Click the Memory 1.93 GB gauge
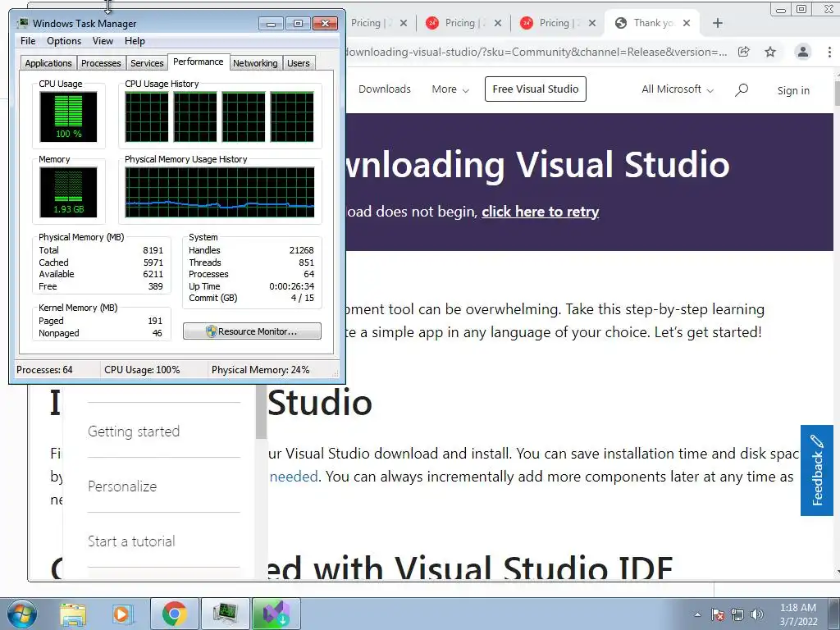This screenshot has height=630, width=840. pos(69,192)
